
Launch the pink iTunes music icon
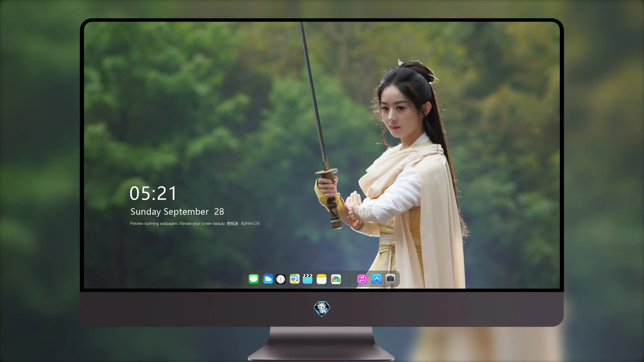click(x=362, y=279)
